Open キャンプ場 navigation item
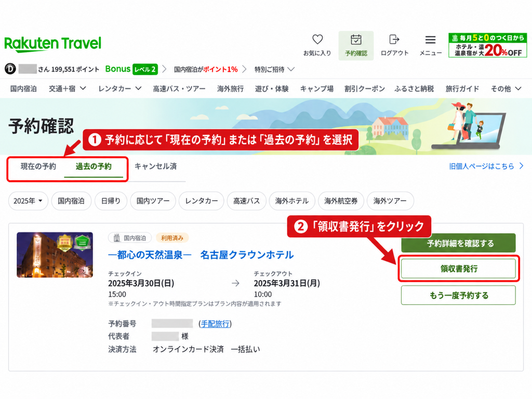Image resolution: width=532 pixels, height=399 pixels. pos(317,88)
